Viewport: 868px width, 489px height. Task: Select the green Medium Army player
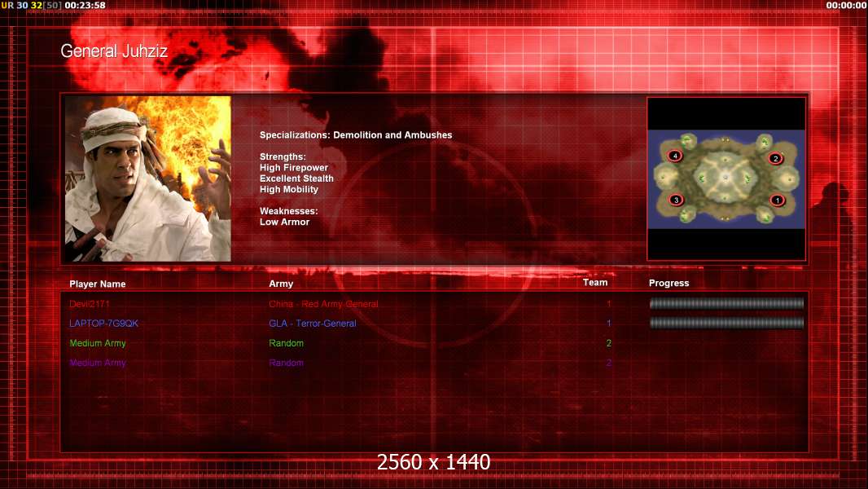(98, 343)
